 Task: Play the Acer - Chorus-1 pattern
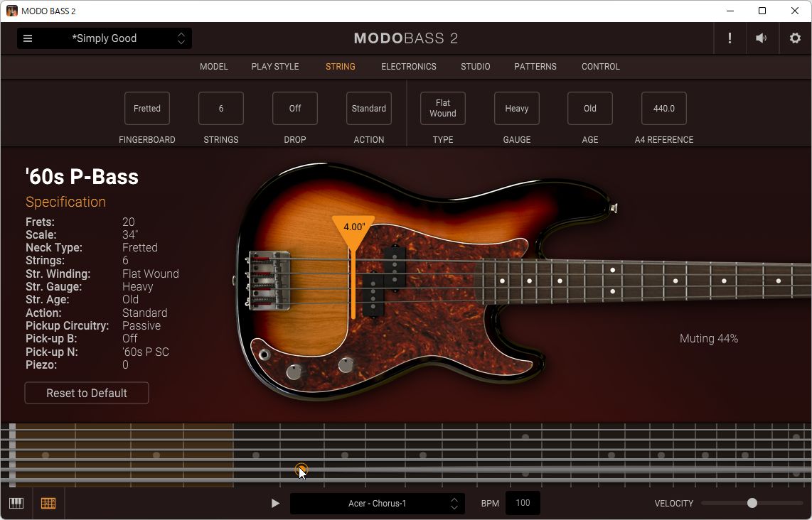pyautogui.click(x=275, y=503)
